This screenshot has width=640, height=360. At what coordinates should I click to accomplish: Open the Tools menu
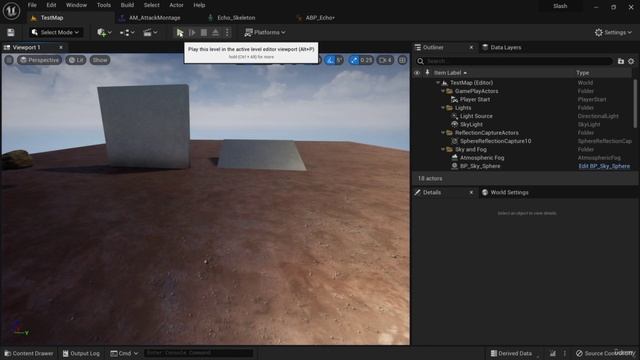click(104, 5)
